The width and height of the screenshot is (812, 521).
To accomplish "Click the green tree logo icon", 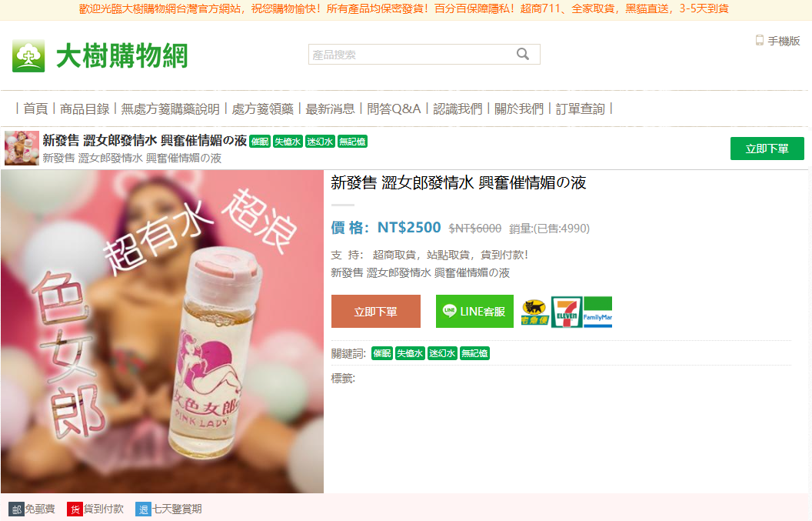I will [28, 55].
